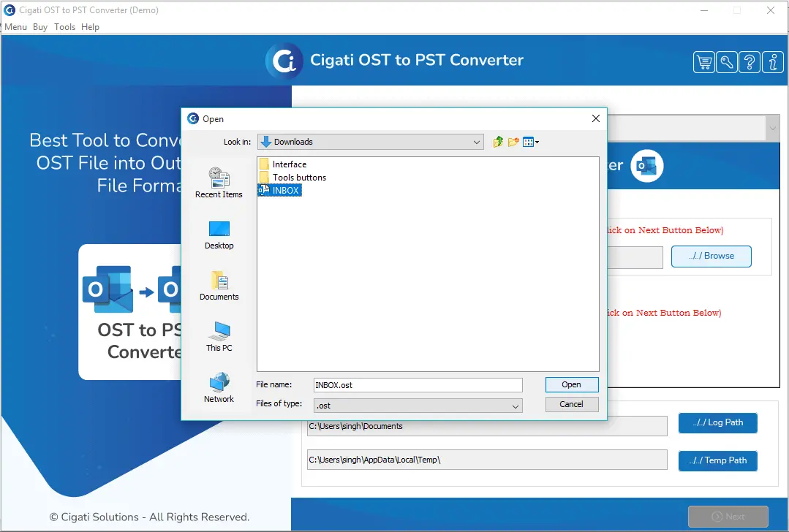Select This PC in dialog sidebar
This screenshot has height=532, width=789.
tap(219, 336)
